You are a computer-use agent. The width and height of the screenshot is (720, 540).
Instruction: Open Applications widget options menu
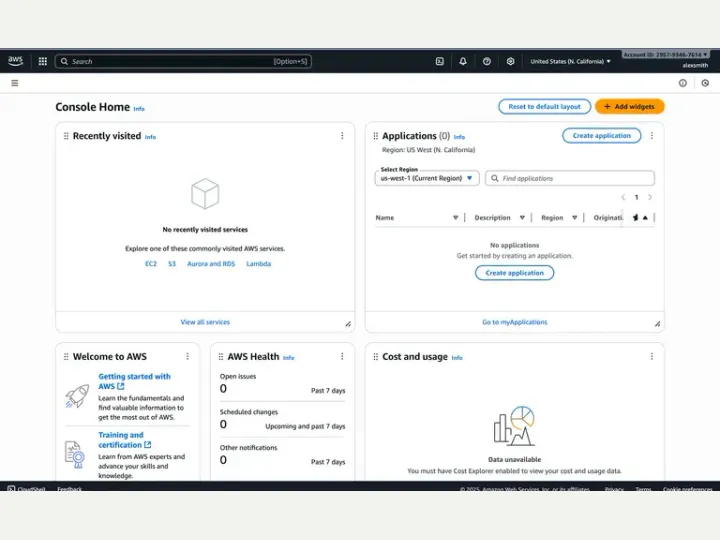coord(652,135)
